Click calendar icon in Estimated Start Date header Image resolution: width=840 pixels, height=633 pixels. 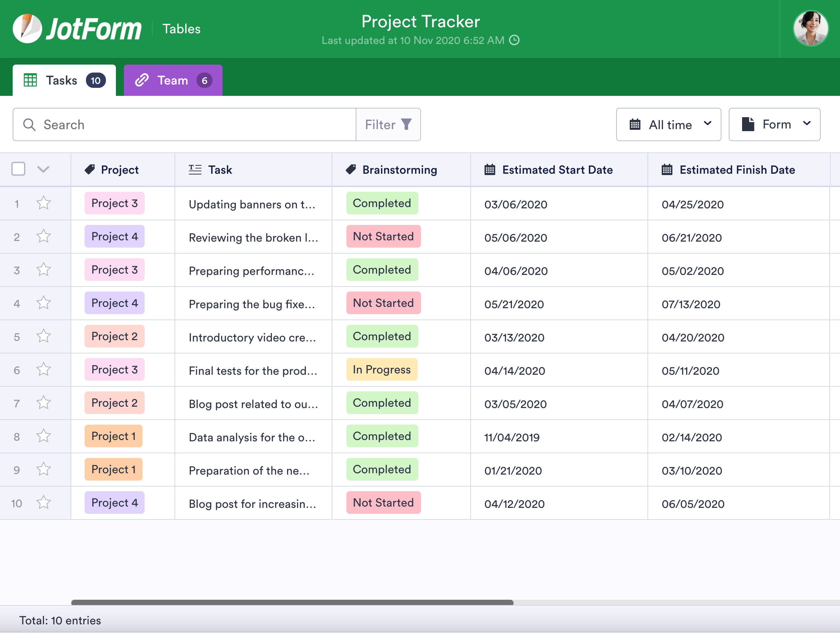click(x=490, y=170)
